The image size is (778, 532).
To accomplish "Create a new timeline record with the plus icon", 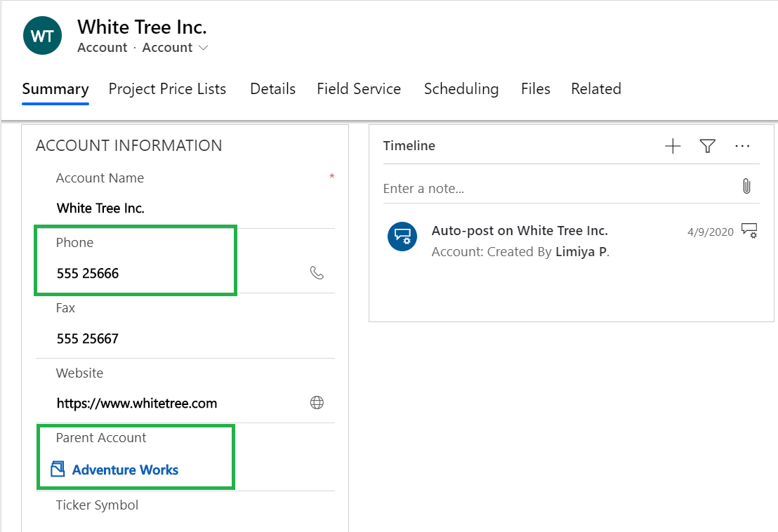I will [x=672, y=146].
